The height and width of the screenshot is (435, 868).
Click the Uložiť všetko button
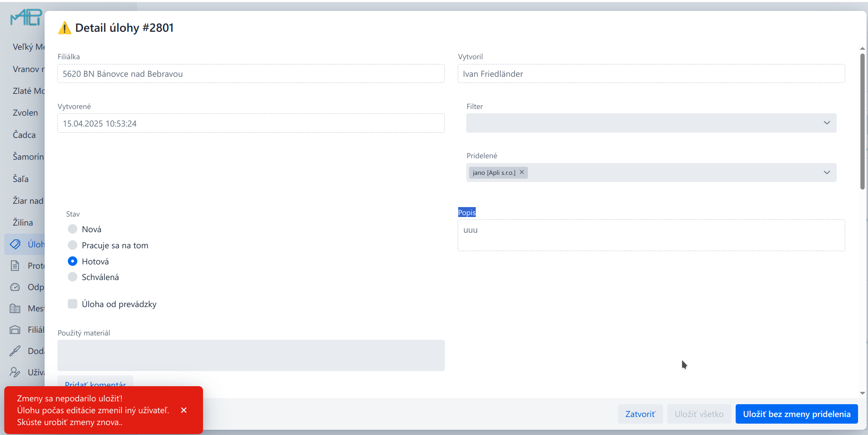699,414
